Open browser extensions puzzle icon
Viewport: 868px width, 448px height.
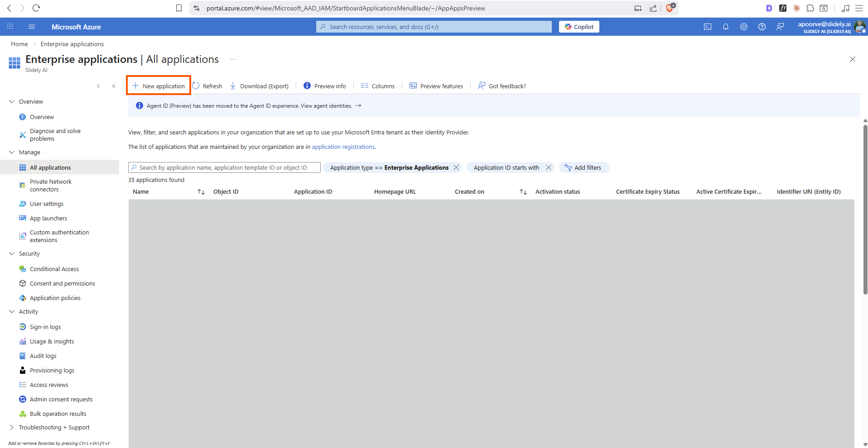click(x=810, y=8)
